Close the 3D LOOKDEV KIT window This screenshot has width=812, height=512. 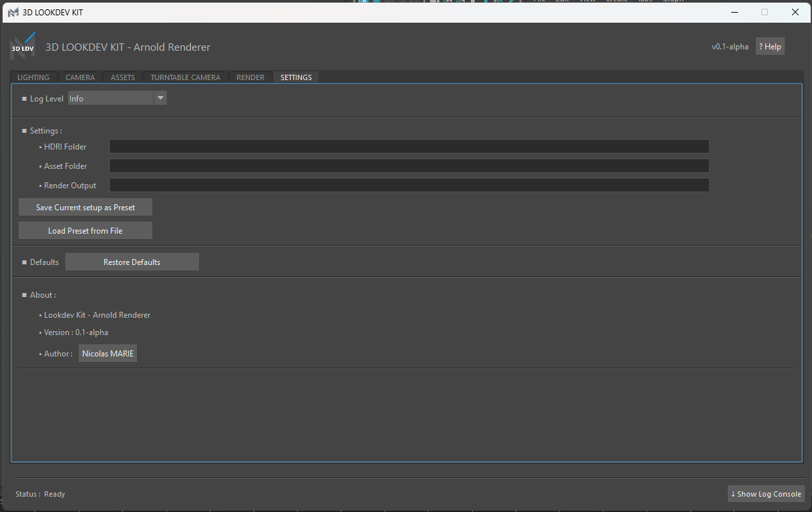point(795,12)
